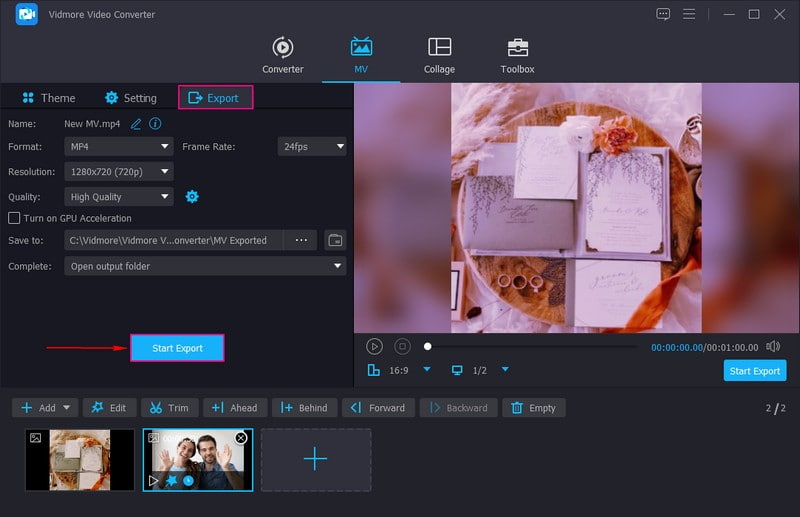Switch to the Collage tab

[439, 56]
